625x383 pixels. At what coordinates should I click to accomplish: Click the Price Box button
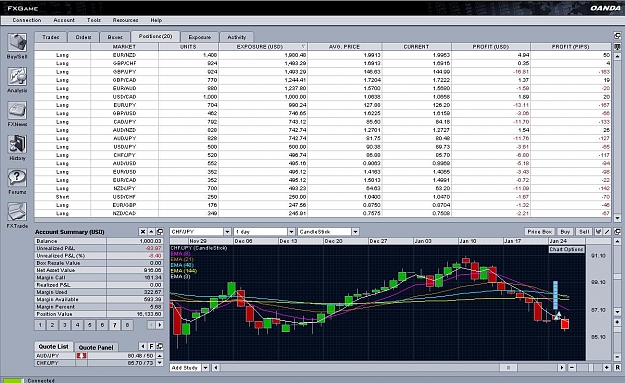[540, 232]
